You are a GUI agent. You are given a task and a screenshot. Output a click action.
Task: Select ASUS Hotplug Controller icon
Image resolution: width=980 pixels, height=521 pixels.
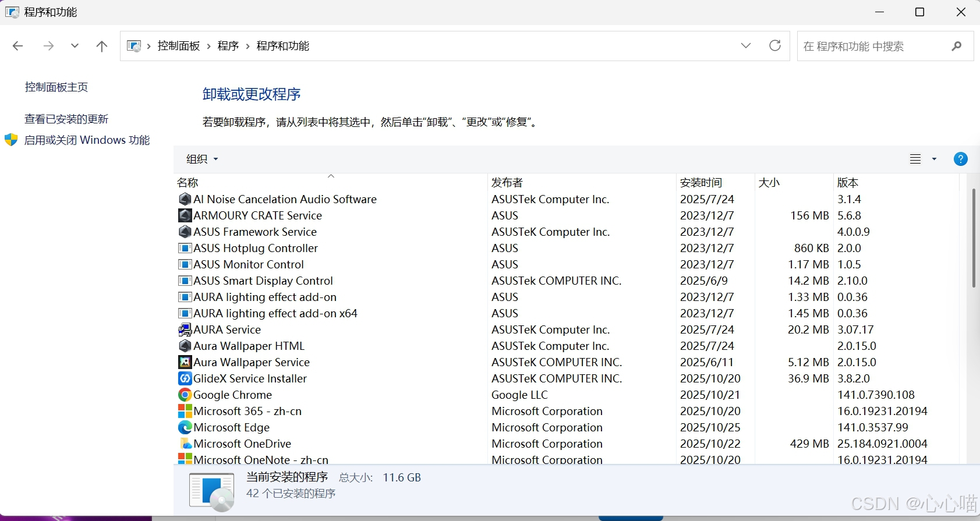pos(185,248)
